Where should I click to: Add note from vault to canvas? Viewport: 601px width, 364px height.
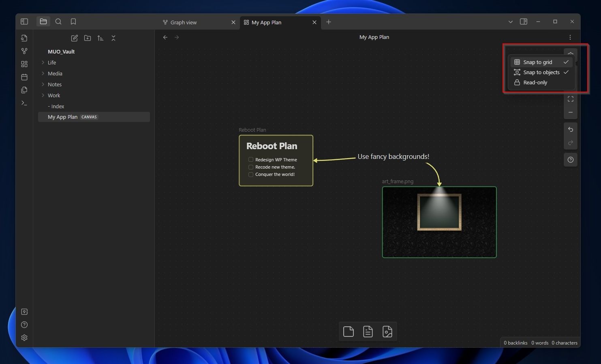pyautogui.click(x=368, y=332)
